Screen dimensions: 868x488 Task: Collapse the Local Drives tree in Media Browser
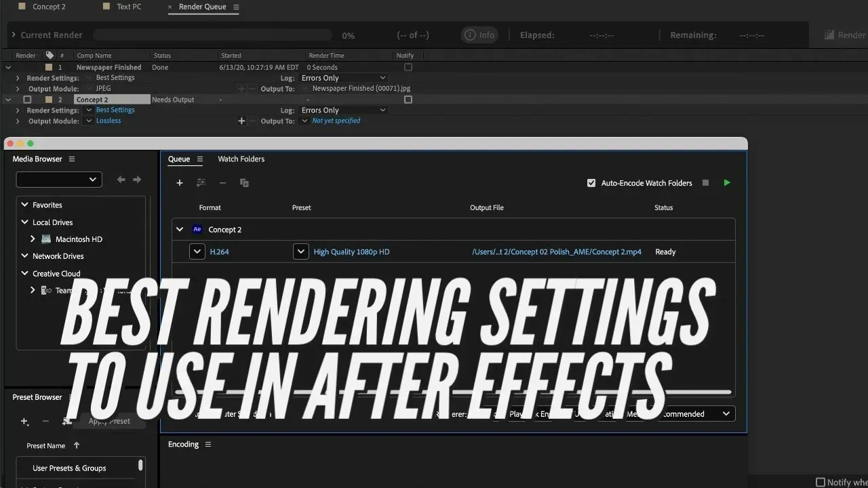coord(23,222)
